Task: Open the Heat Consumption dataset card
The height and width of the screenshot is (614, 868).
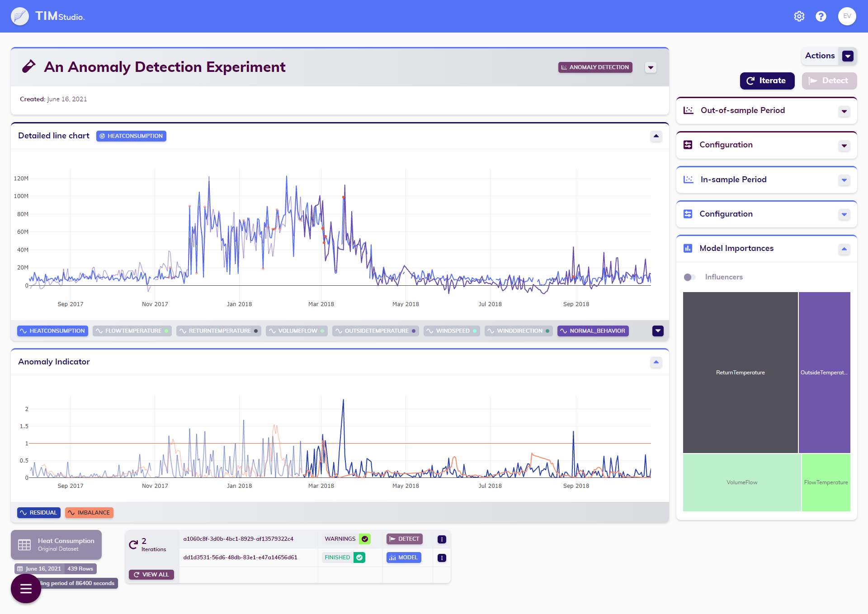Action: click(x=56, y=545)
